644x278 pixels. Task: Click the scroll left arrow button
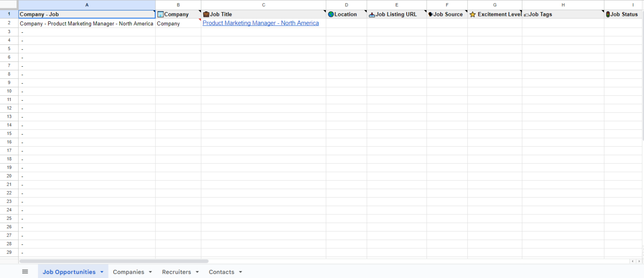point(632,261)
